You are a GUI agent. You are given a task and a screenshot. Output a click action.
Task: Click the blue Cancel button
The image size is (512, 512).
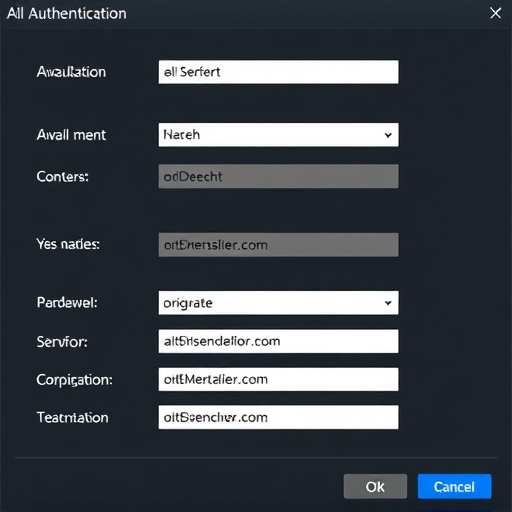pyautogui.click(x=454, y=487)
